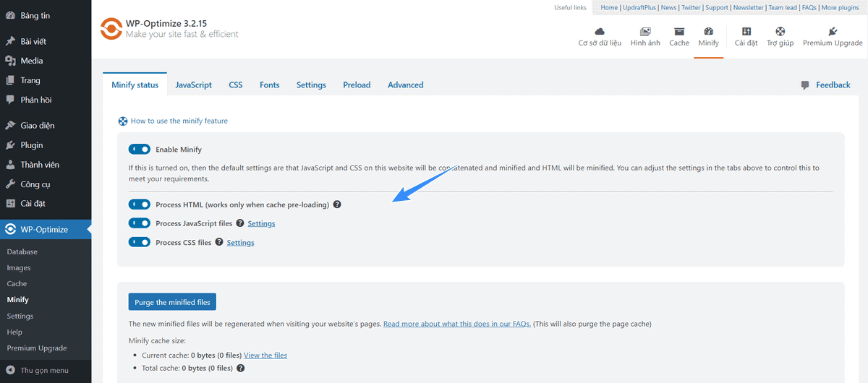Click help icon next to Process JavaScript files
The height and width of the screenshot is (383, 868).
240,223
